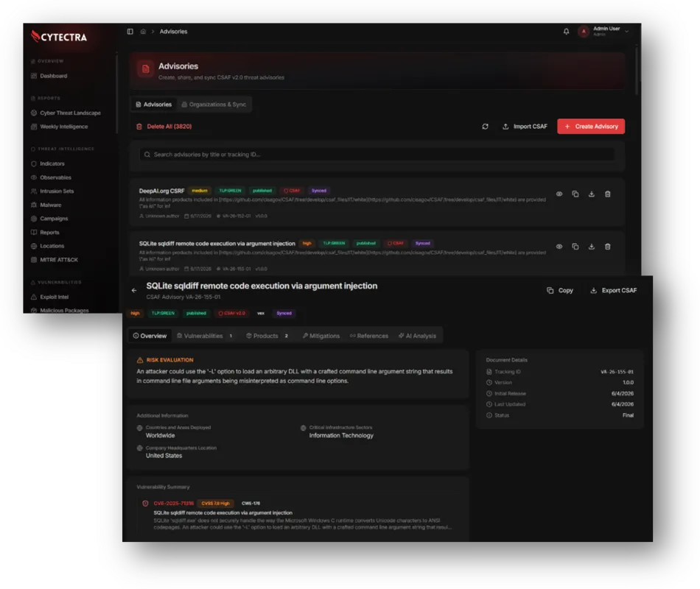View the DeepAI.org CSRF advisory (eye icon)
Viewport: 700px width, 589px height.
(559, 194)
